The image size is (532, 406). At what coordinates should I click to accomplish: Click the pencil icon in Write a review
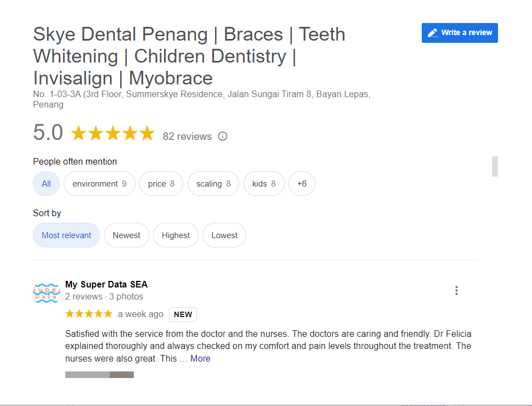click(x=433, y=33)
